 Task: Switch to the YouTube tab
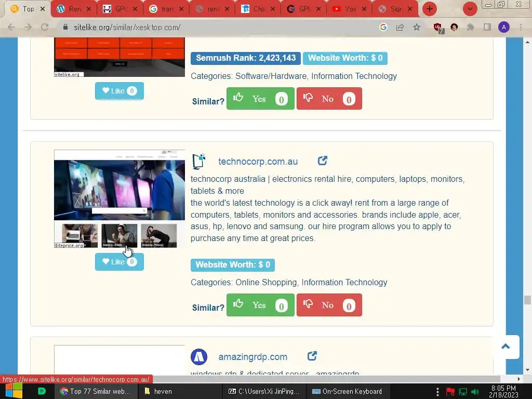point(349,9)
